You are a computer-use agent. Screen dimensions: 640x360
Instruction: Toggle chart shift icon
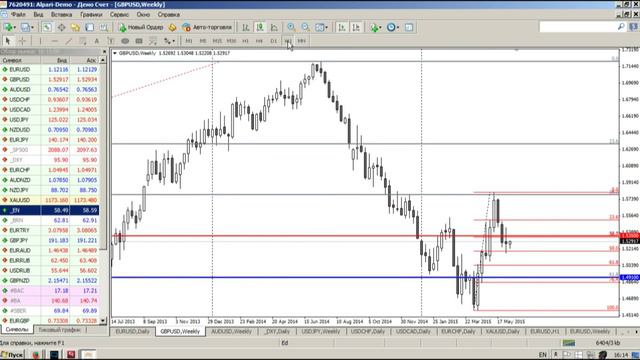coord(356,27)
